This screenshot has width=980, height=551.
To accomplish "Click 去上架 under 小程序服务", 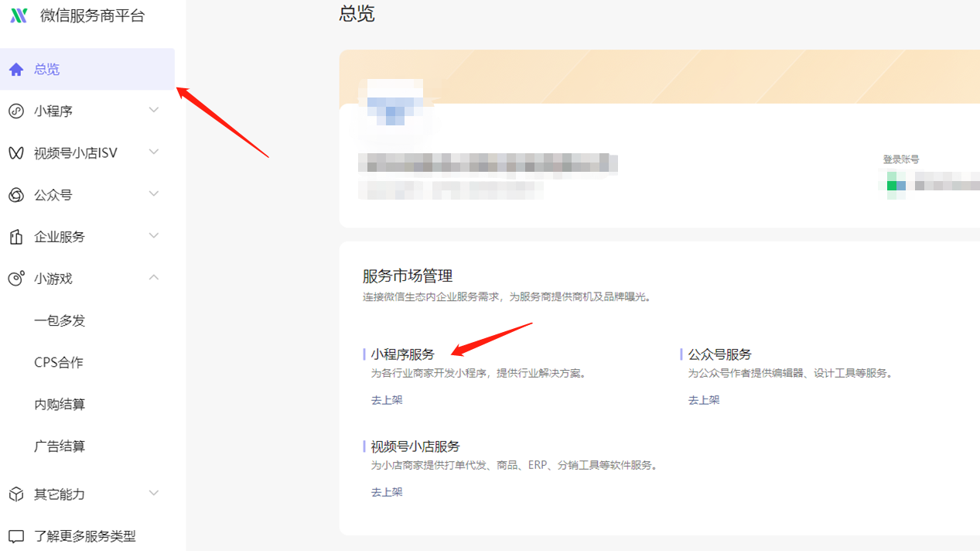I will tap(387, 400).
